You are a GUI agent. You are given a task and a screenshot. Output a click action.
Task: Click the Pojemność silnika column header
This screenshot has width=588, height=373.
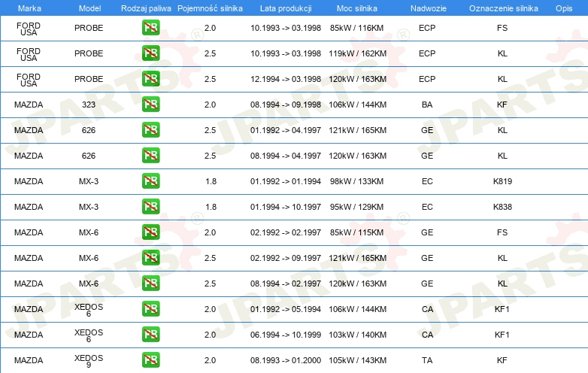[210, 8]
